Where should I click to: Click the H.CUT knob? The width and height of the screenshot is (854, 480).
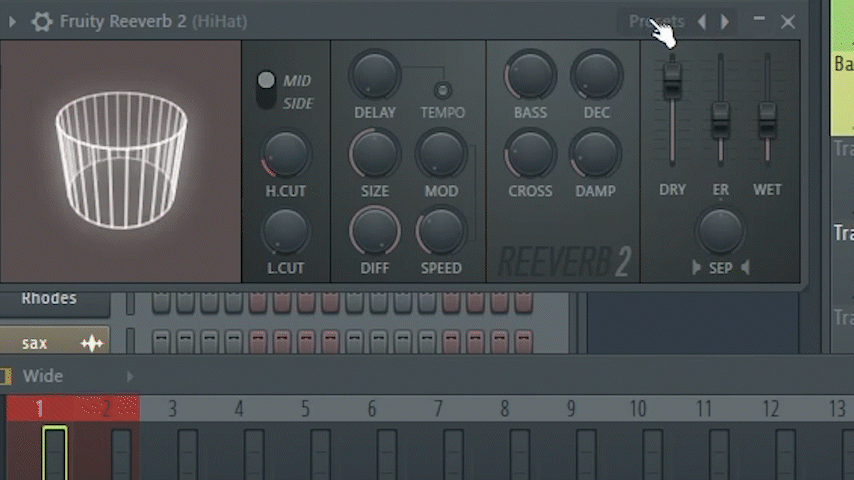tap(285, 154)
